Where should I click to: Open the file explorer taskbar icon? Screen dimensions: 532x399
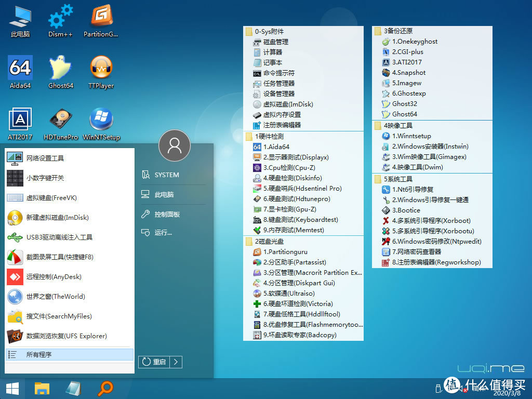click(42, 388)
